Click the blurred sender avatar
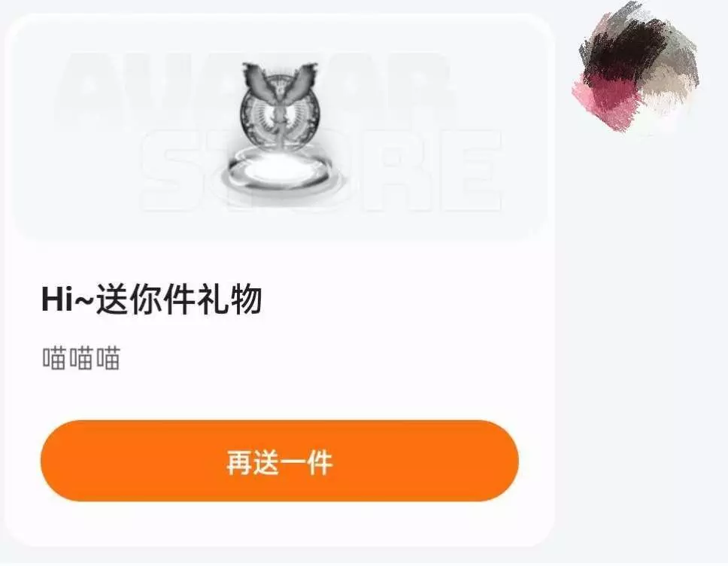The image size is (728, 566). pos(635,70)
